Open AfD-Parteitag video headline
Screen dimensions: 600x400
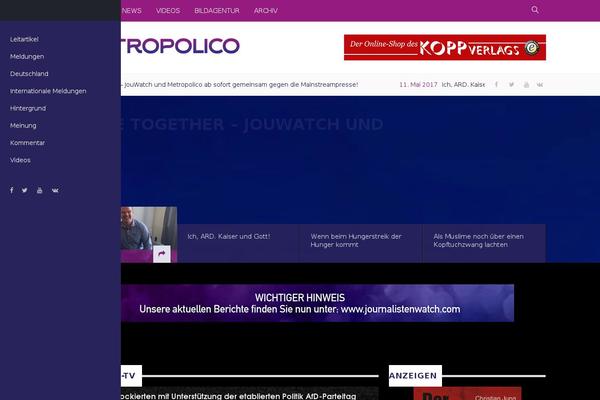[x=239, y=396]
